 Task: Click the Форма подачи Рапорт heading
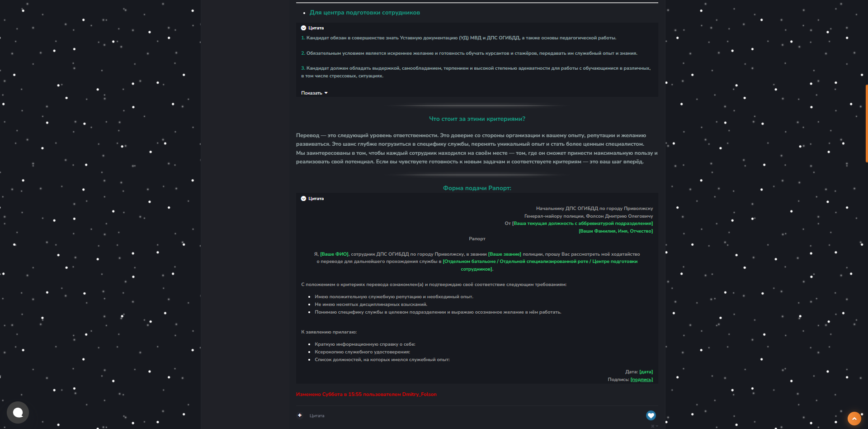[477, 188]
